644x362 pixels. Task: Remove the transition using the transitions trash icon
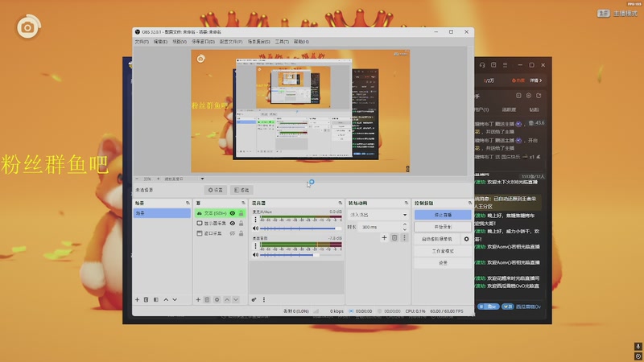click(394, 237)
